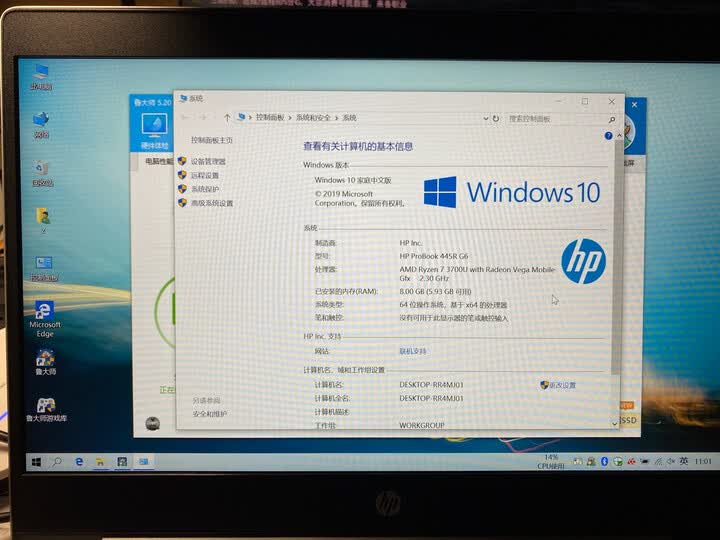
Task: Minimize the System window
Action: click(x=558, y=101)
